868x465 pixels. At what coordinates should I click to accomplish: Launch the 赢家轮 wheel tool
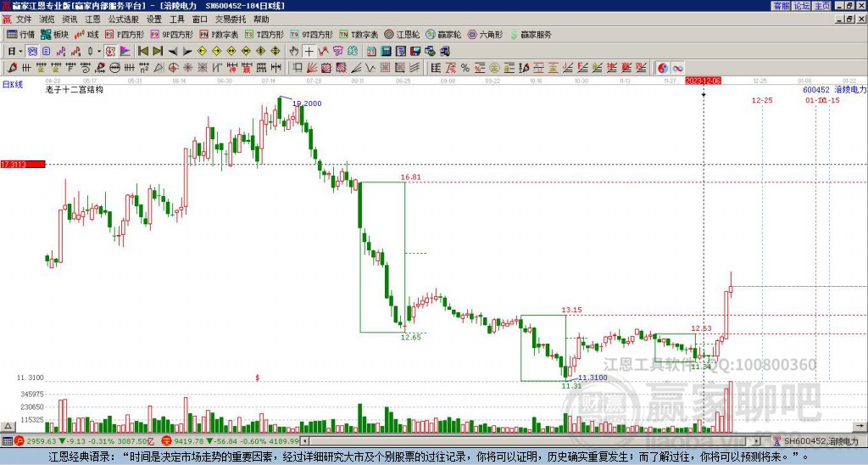click(x=443, y=34)
